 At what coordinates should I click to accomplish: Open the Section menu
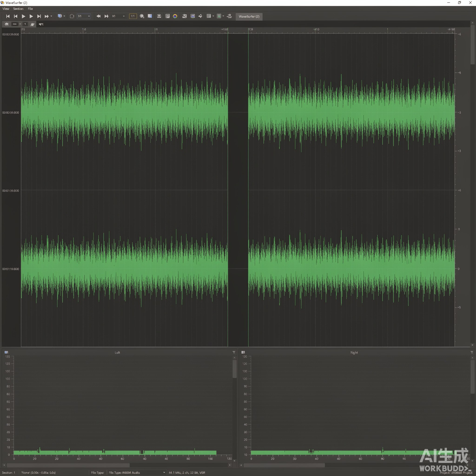pos(18,9)
